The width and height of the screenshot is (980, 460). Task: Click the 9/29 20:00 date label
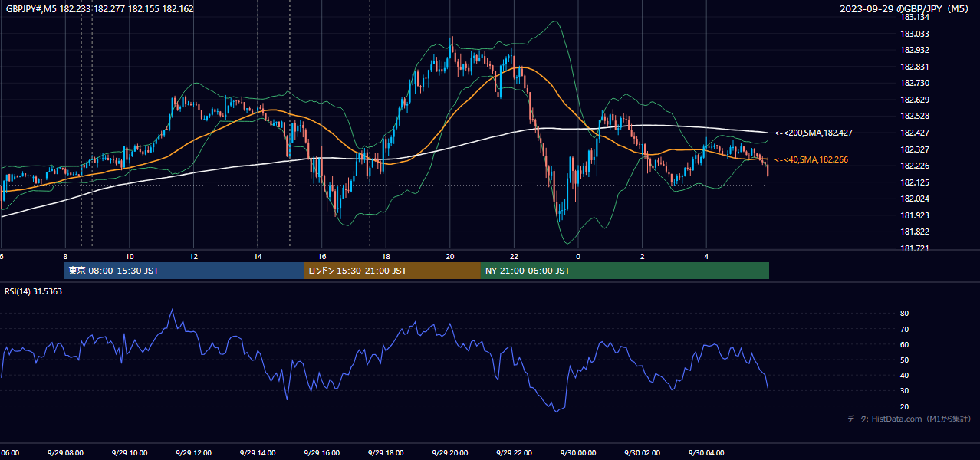click(x=449, y=453)
